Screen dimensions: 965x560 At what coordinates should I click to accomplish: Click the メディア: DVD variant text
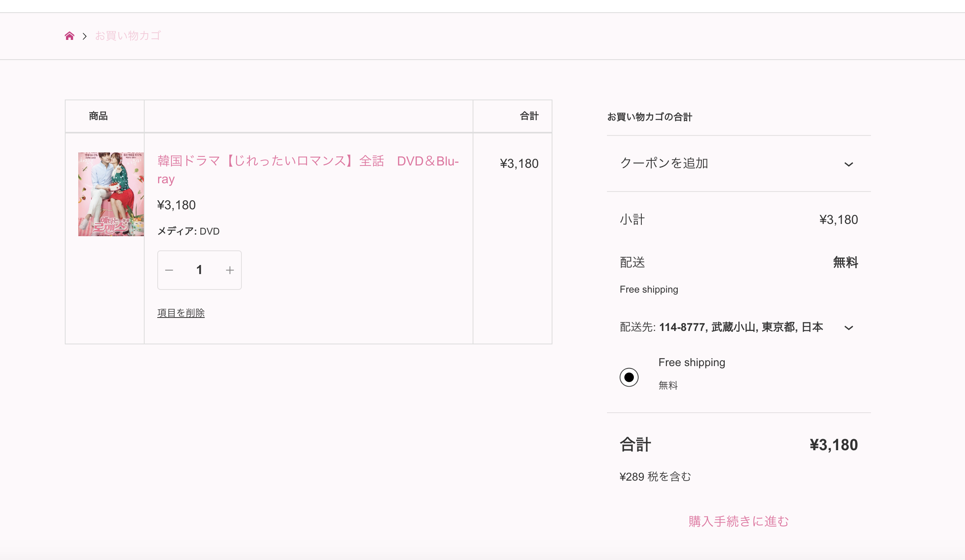pos(188,231)
